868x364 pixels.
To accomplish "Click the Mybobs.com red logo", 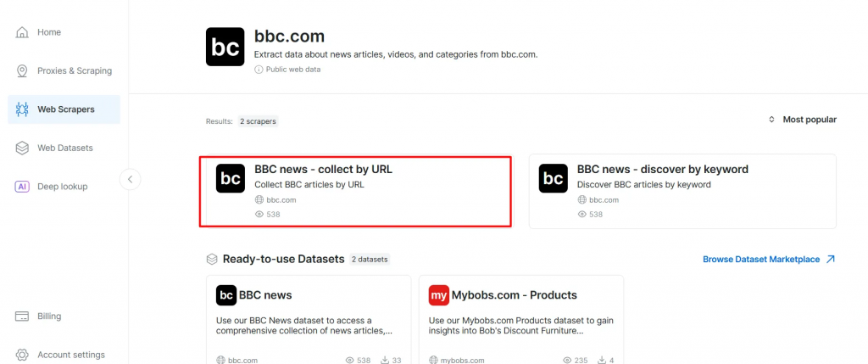I will (438, 295).
